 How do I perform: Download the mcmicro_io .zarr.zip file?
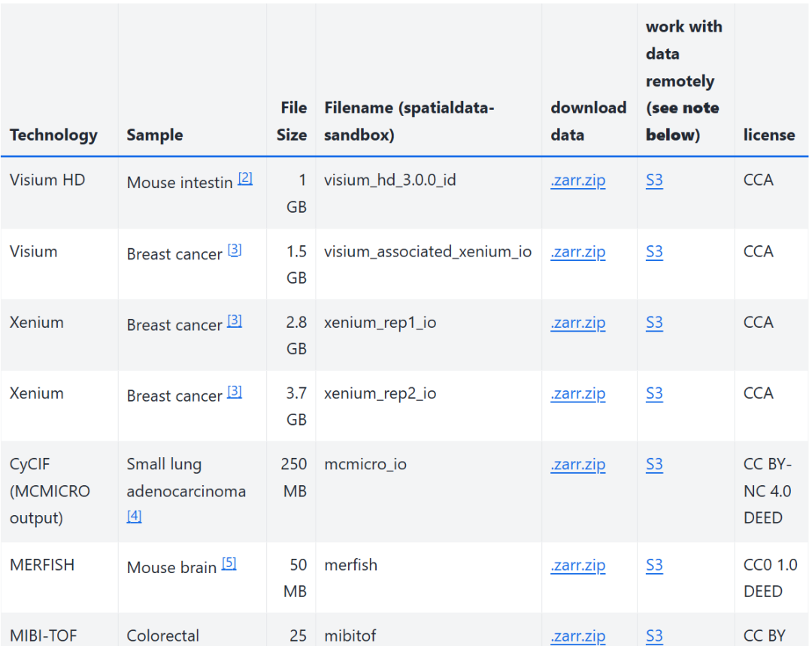pos(577,464)
